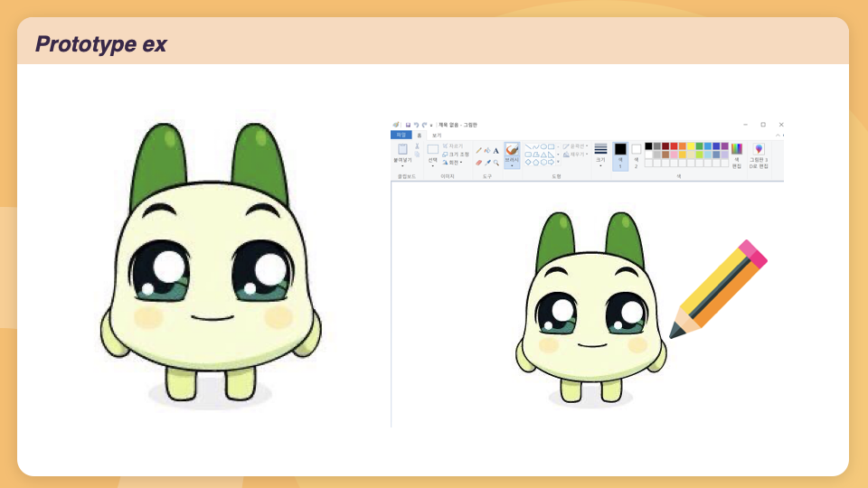Click the Save icon in Paint's title bar
Viewport: 868px width, 488px height.
[408, 125]
